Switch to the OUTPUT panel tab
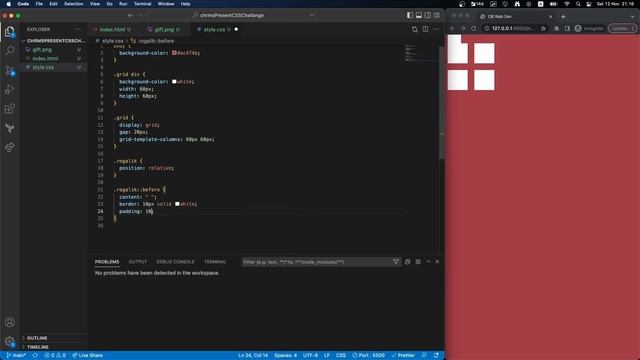Image resolution: width=640 pixels, height=360 pixels. pyautogui.click(x=138, y=262)
